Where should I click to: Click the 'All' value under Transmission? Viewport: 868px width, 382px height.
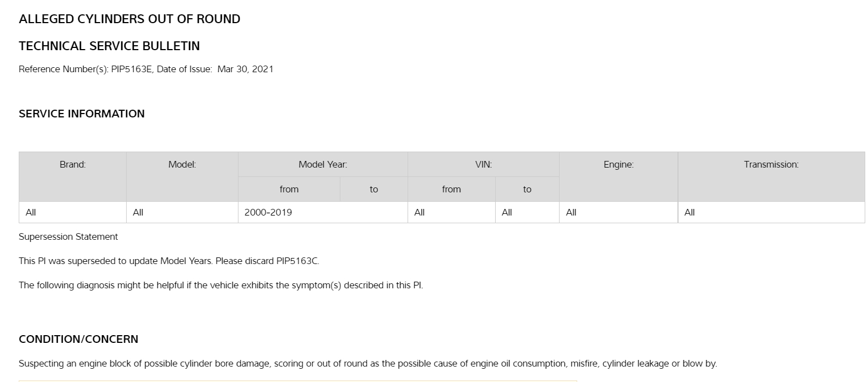click(x=690, y=212)
